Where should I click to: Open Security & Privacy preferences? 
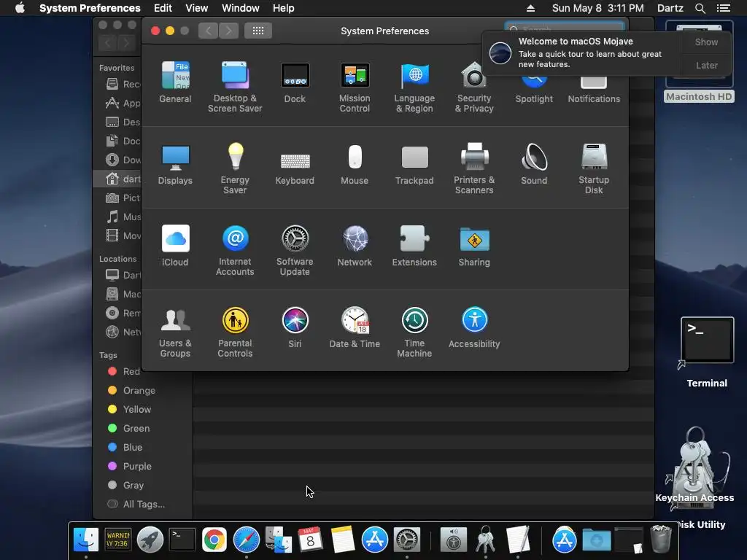tap(474, 87)
